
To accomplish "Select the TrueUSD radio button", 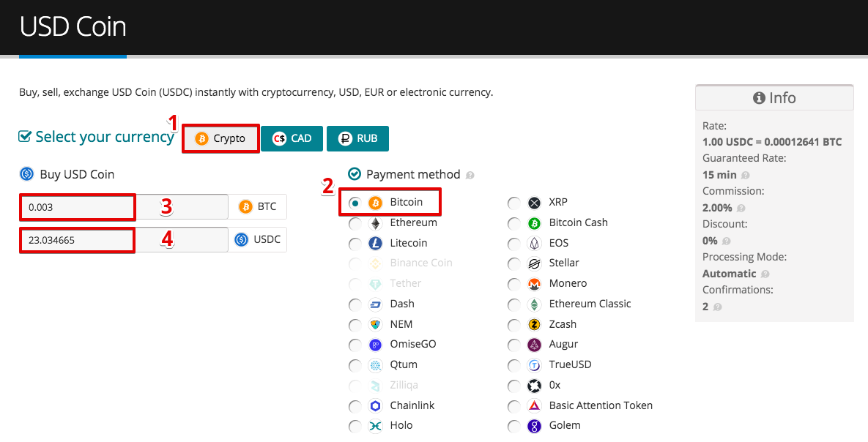I will click(x=513, y=366).
